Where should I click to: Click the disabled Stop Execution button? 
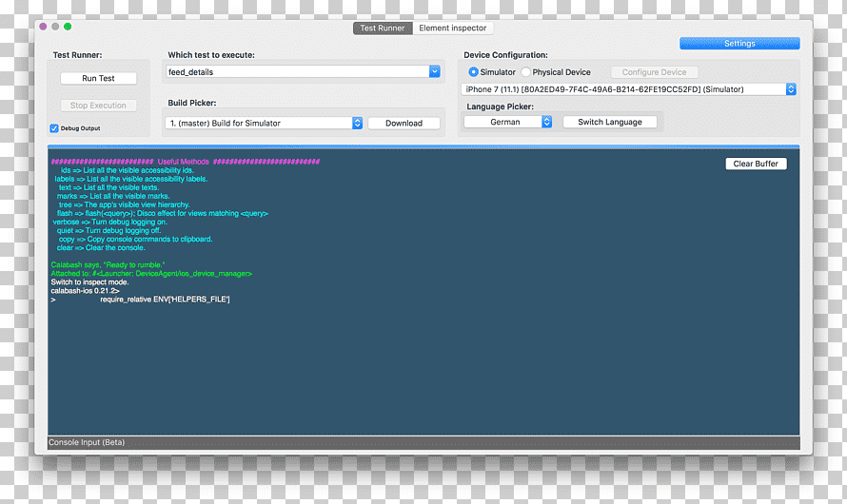click(98, 106)
